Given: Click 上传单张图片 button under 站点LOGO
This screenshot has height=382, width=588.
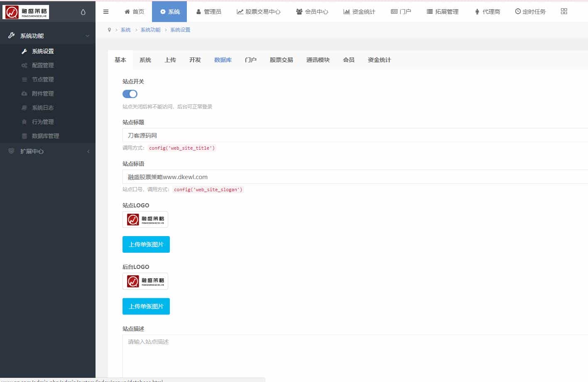Looking at the screenshot, I should point(146,244).
